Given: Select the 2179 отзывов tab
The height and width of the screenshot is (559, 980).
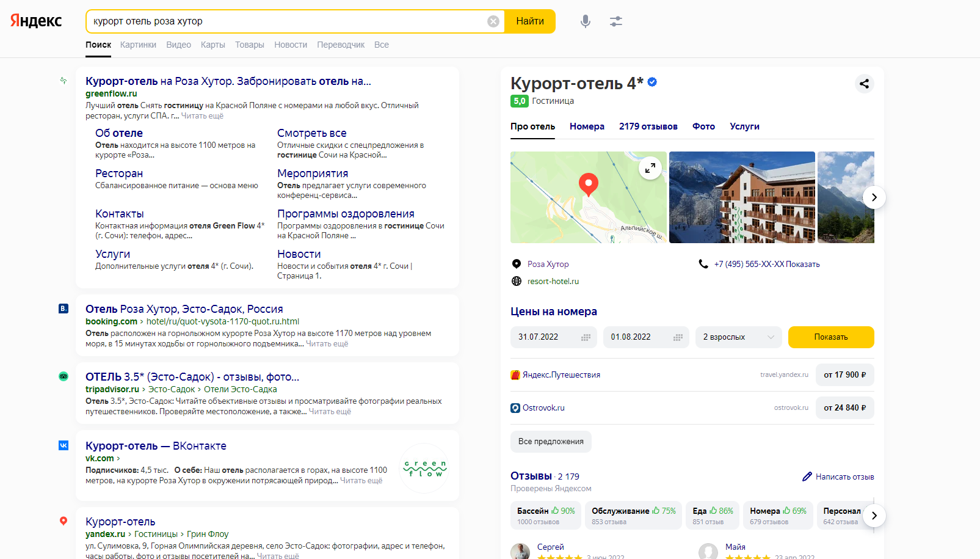Looking at the screenshot, I should pyautogui.click(x=648, y=126).
